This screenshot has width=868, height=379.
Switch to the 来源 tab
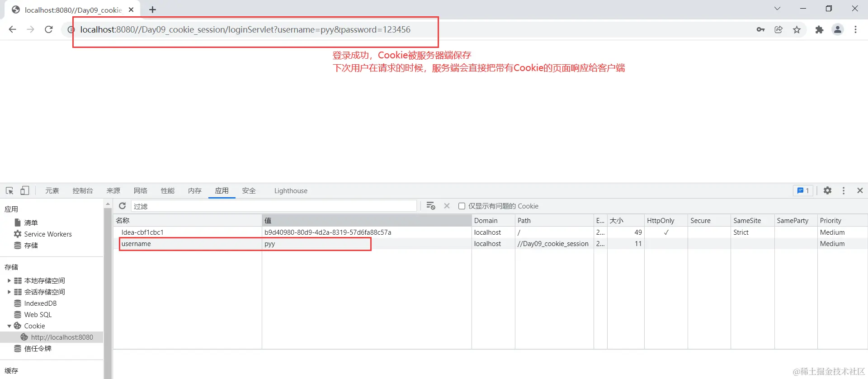[x=113, y=190]
